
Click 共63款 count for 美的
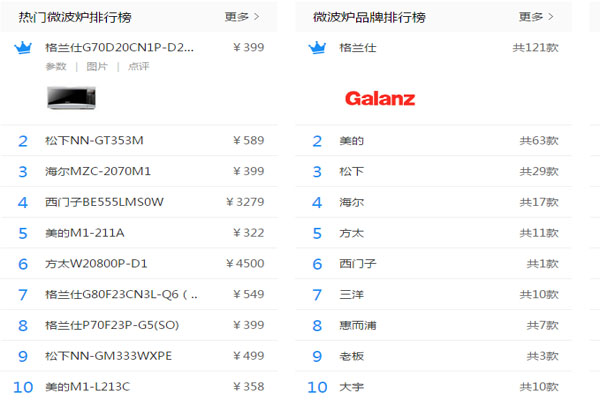(x=539, y=141)
